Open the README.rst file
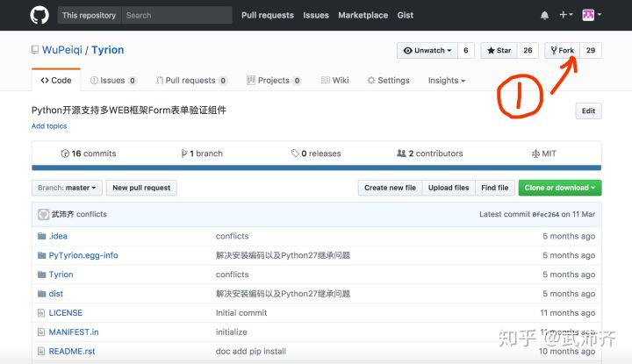 (72, 351)
